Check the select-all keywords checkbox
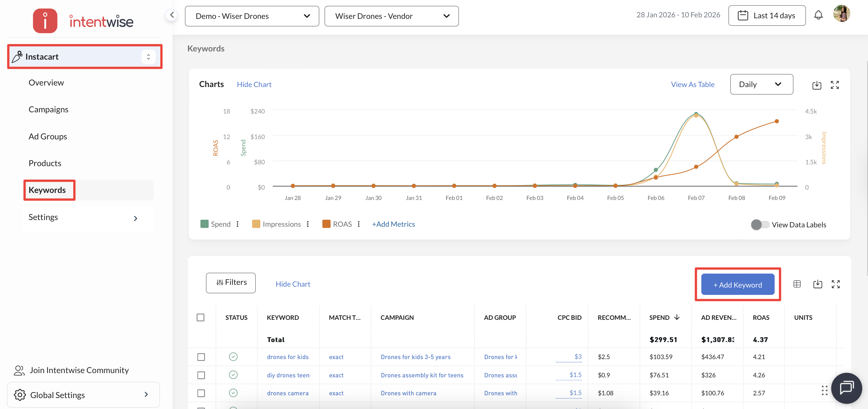Image resolution: width=868 pixels, height=409 pixels. click(200, 317)
